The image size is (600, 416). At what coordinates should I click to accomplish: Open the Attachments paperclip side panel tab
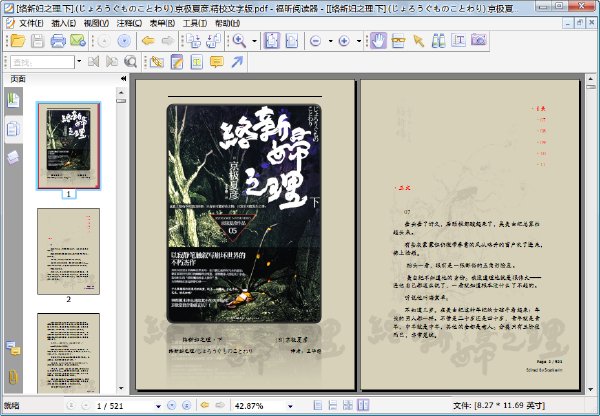coord(13,377)
